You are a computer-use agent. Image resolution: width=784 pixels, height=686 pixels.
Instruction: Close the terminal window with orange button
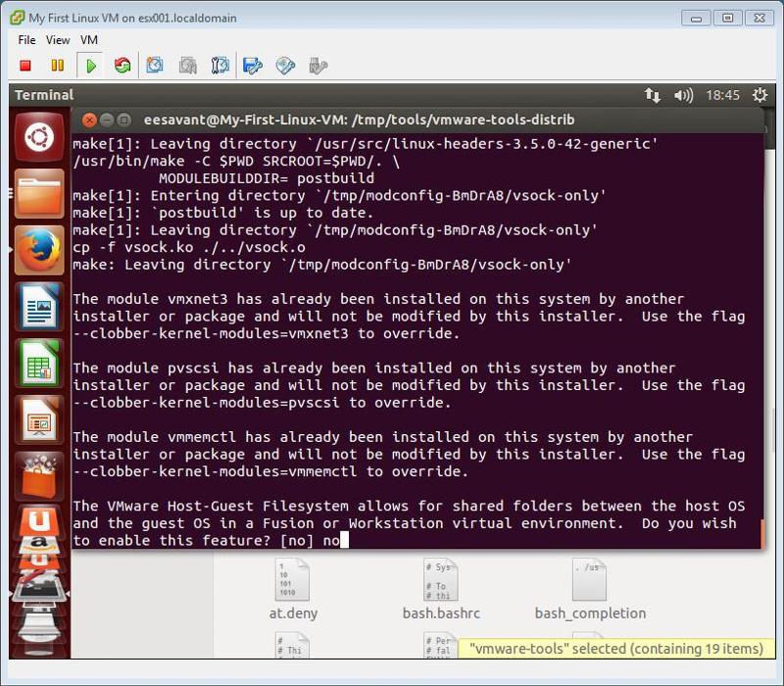(89, 120)
